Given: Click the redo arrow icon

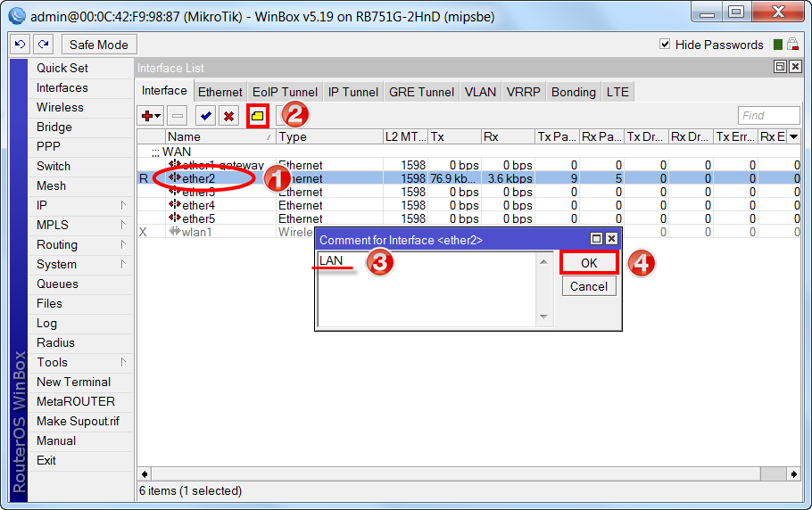Looking at the screenshot, I should coord(44,45).
